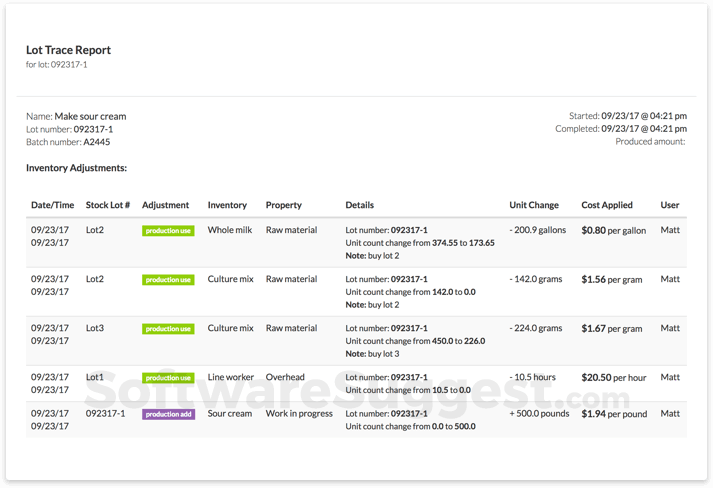The image size is (713, 488).
Task: Click the $20.50 per hour cost value
Action: (614, 377)
